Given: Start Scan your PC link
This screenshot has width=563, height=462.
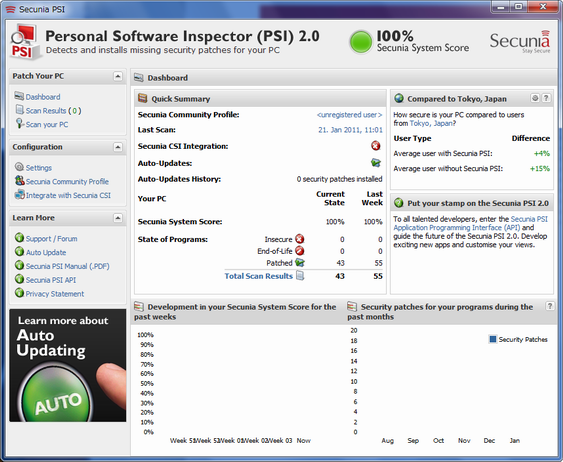Looking at the screenshot, I should coord(47,125).
